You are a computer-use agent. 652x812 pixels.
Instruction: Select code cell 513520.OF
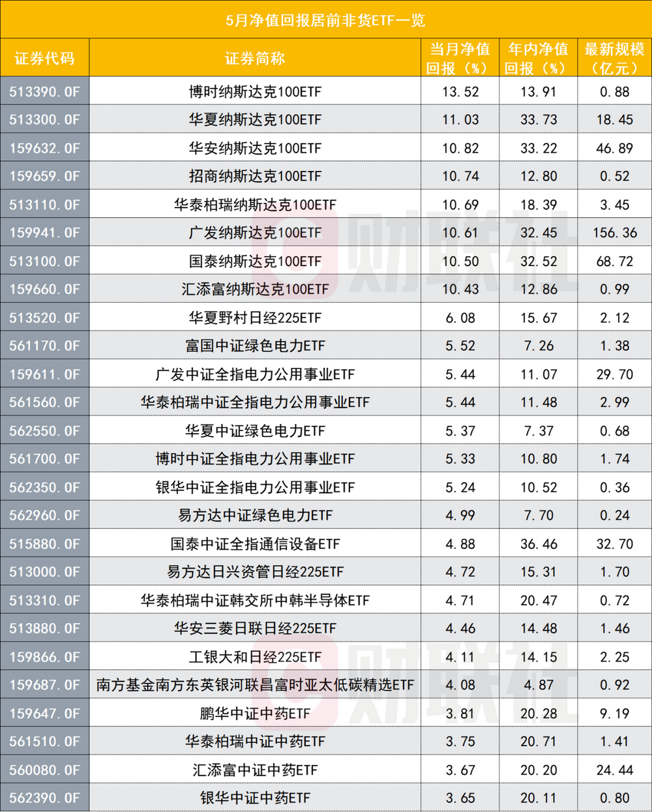[x=44, y=318]
